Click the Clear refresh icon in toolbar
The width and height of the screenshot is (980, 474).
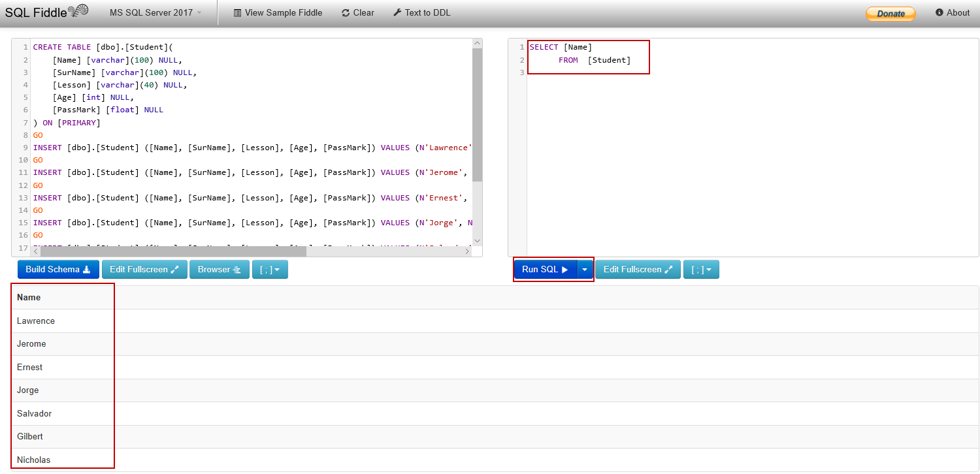345,12
